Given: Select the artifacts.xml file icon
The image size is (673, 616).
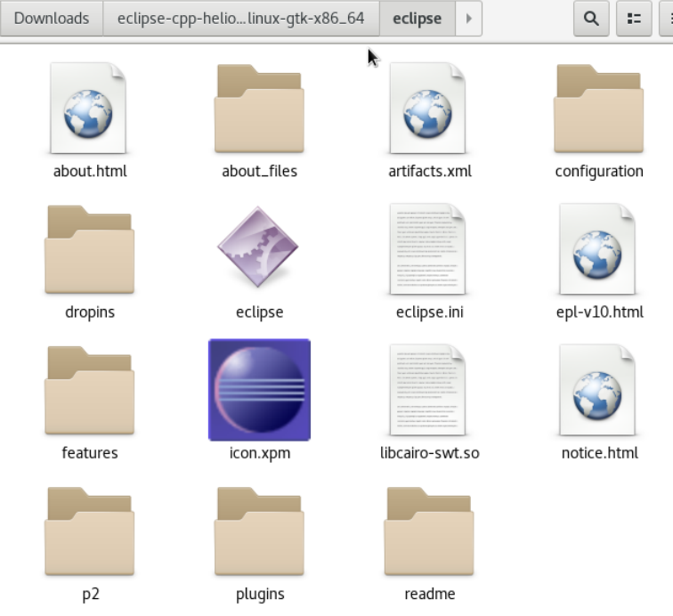Looking at the screenshot, I should 427,109.
